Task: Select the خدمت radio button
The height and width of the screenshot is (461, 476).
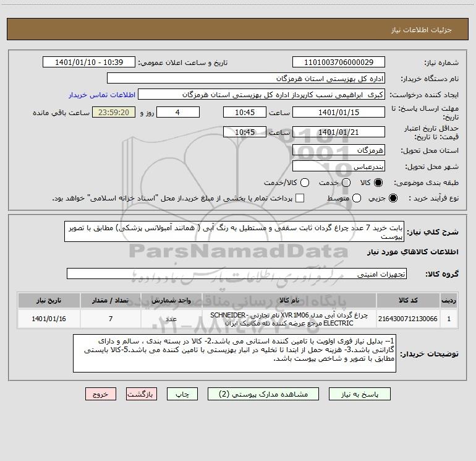Action: point(346,183)
